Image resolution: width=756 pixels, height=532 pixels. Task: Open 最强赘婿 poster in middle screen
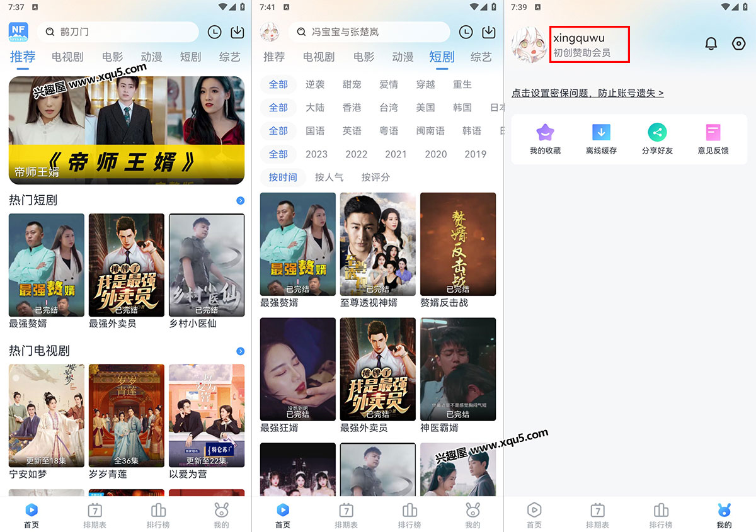298,244
